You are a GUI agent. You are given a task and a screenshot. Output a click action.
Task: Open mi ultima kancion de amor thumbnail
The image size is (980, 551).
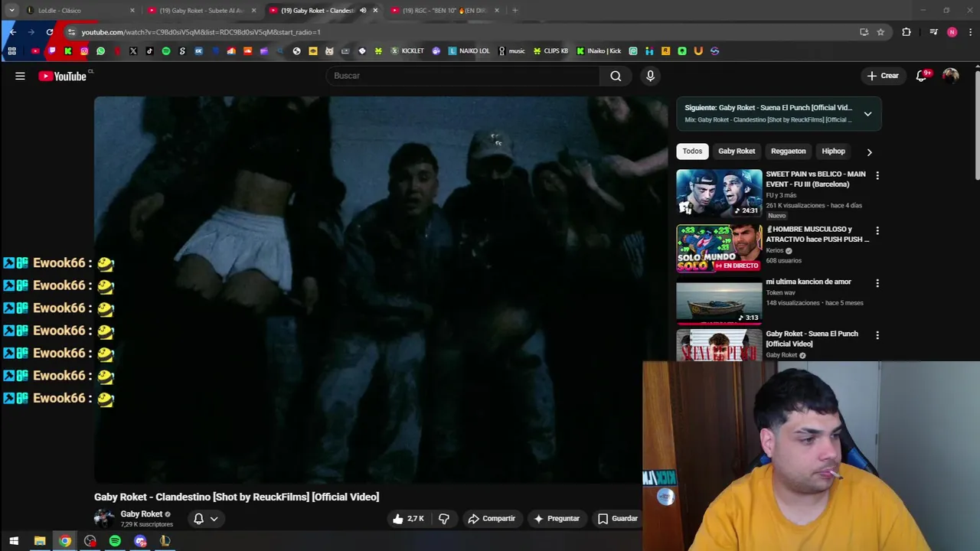tap(719, 301)
